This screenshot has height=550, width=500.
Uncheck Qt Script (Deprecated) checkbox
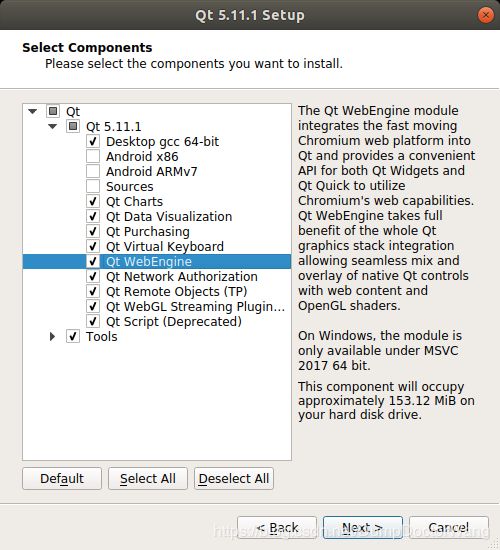93,321
